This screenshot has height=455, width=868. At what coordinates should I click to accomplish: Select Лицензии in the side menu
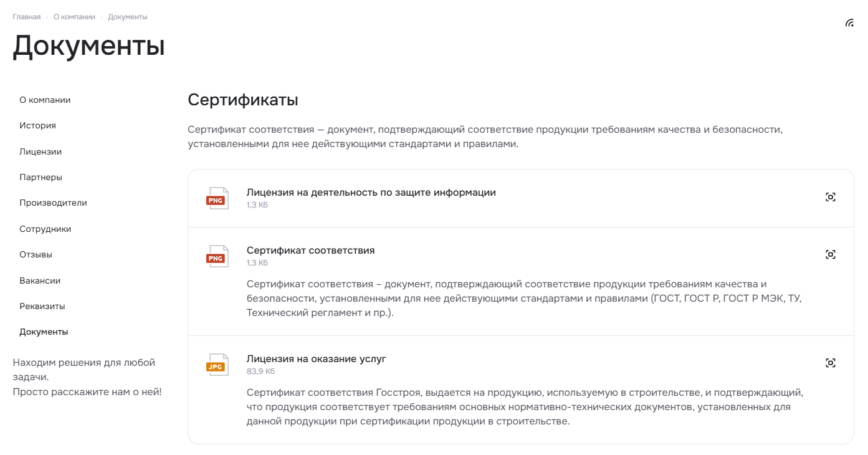coord(41,151)
